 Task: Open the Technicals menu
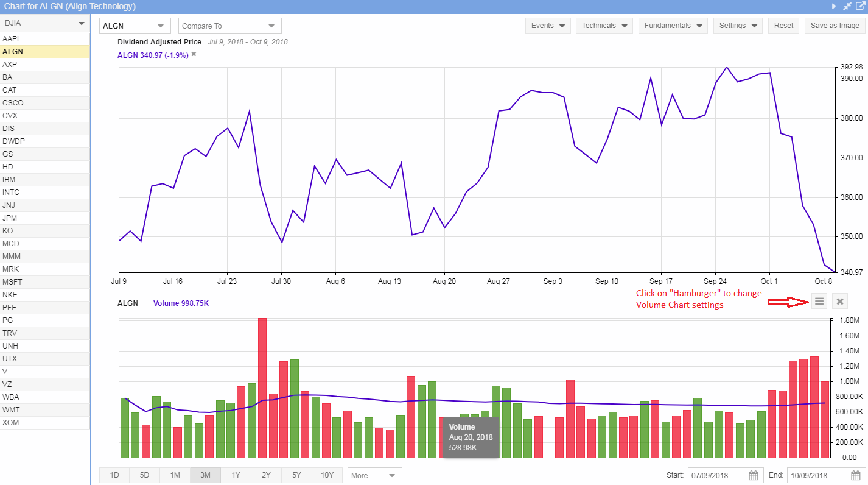pos(604,26)
